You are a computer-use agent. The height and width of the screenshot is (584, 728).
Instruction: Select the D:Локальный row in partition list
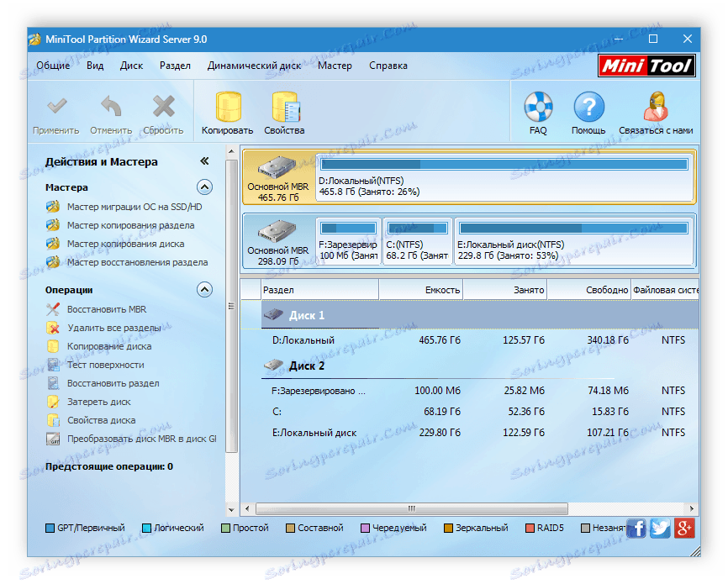tap(469, 340)
